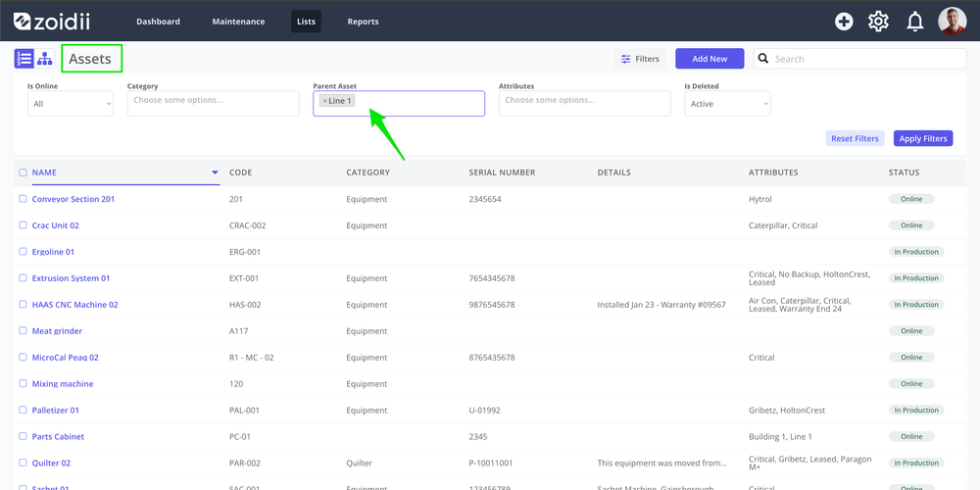Select Meat grinder checkbox
Screen dimensions: 980x490
pyautogui.click(x=24, y=330)
